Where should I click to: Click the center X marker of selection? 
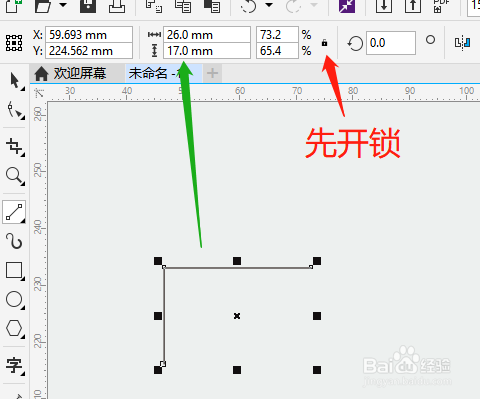click(237, 316)
